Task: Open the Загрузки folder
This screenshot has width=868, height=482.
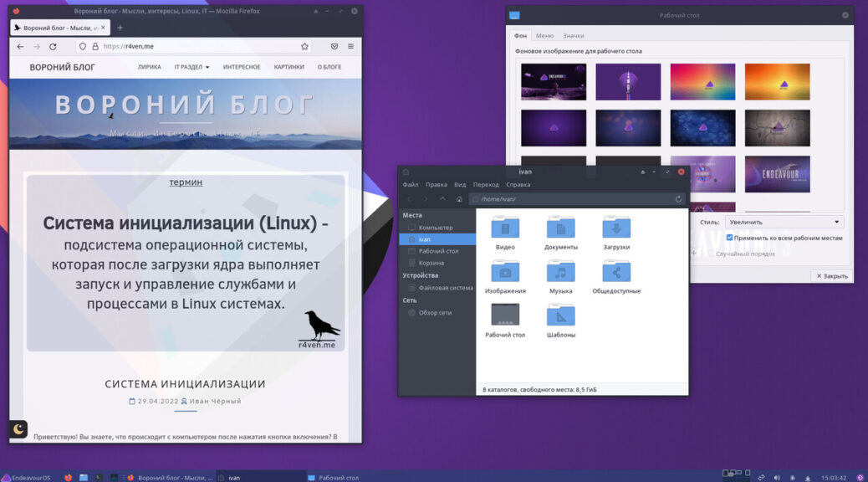Action: (616, 233)
